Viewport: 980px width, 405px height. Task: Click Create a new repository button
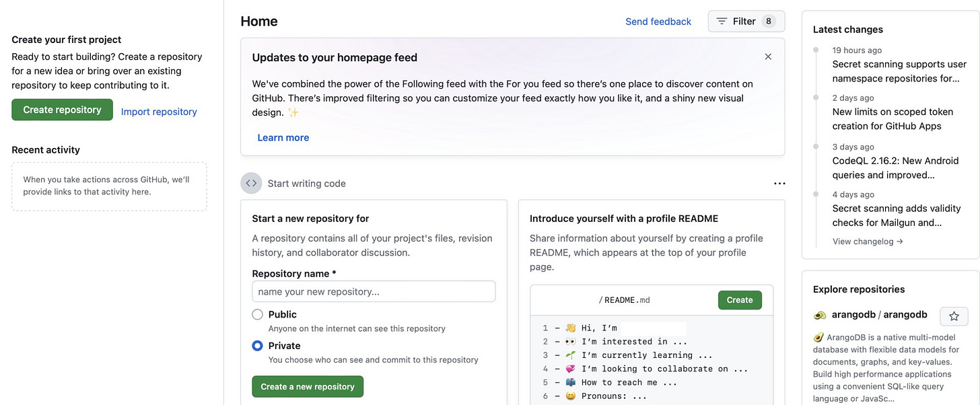pos(308,387)
